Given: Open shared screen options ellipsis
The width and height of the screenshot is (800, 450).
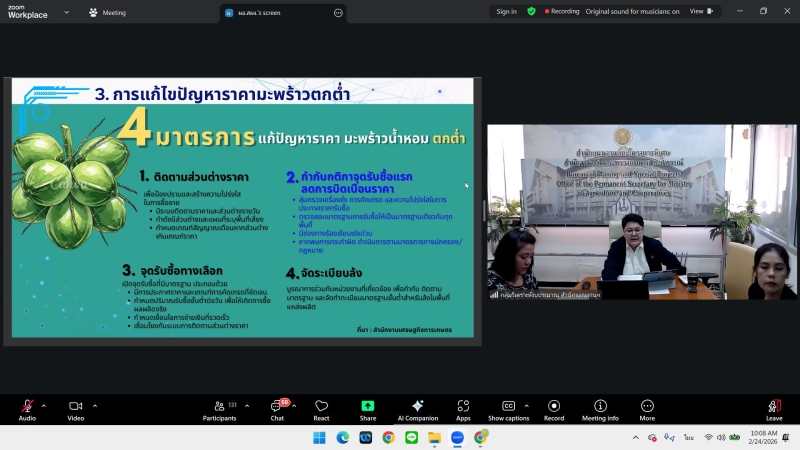Looking at the screenshot, I should click(x=338, y=13).
